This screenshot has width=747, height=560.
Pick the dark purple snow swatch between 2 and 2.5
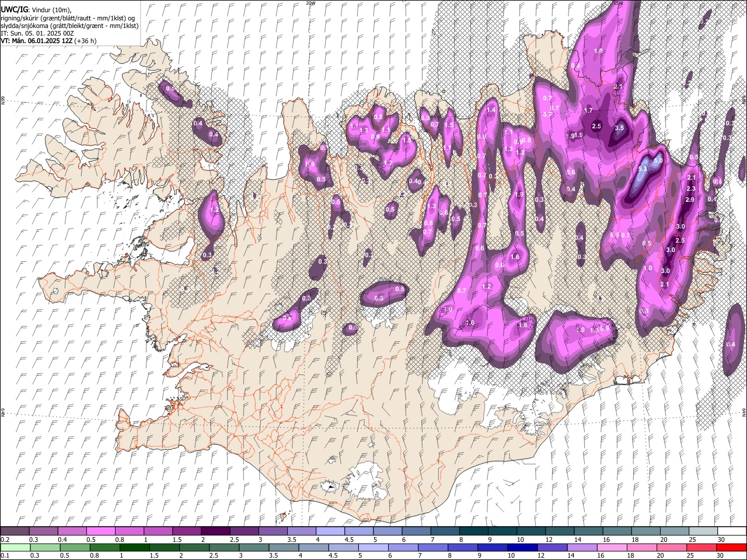[x=215, y=531]
